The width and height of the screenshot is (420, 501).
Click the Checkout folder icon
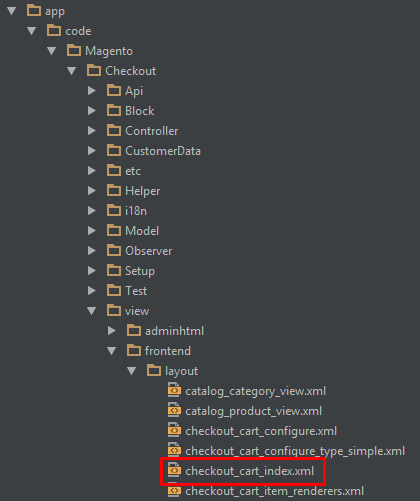point(94,70)
